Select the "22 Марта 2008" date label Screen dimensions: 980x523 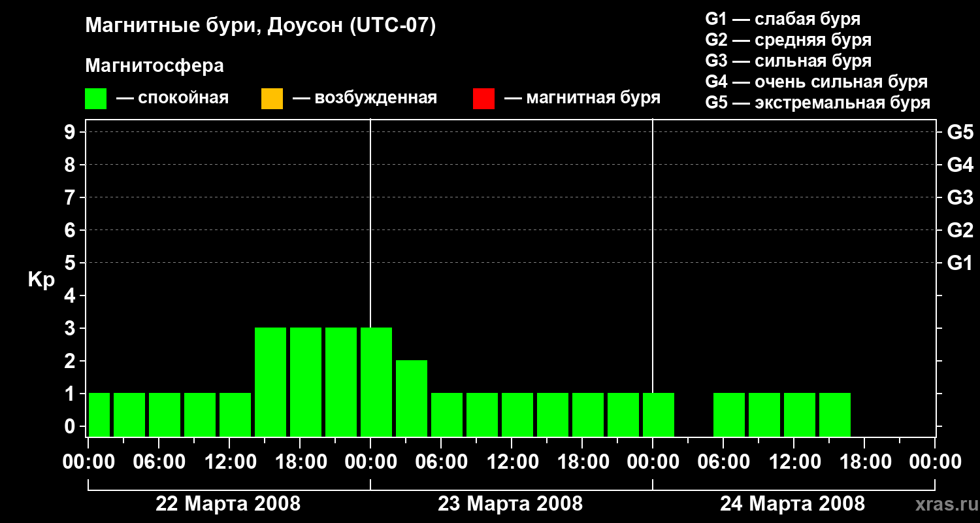point(228,504)
